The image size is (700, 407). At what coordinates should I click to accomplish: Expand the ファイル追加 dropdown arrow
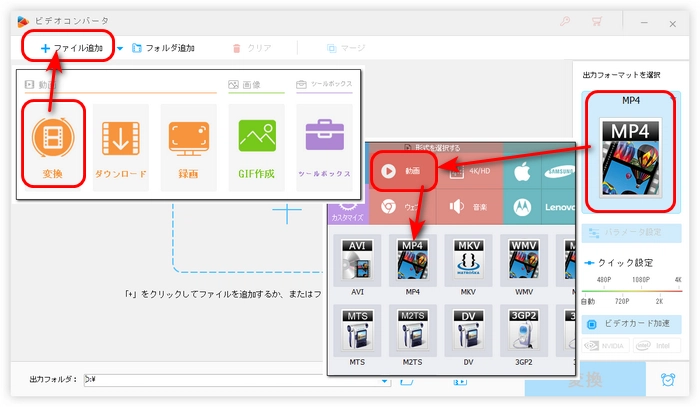[x=120, y=48]
